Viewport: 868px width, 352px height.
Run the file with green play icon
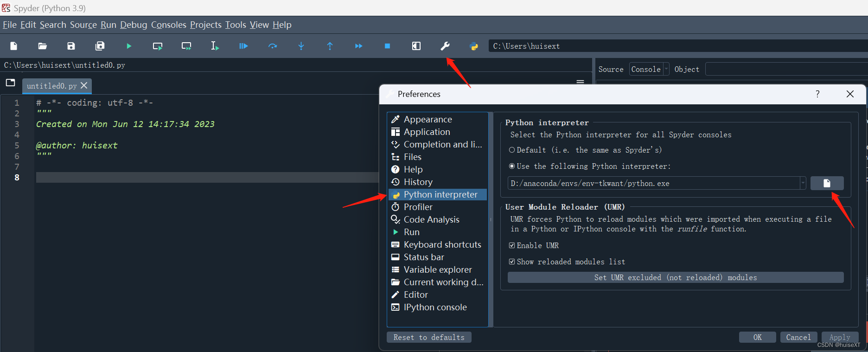point(129,46)
